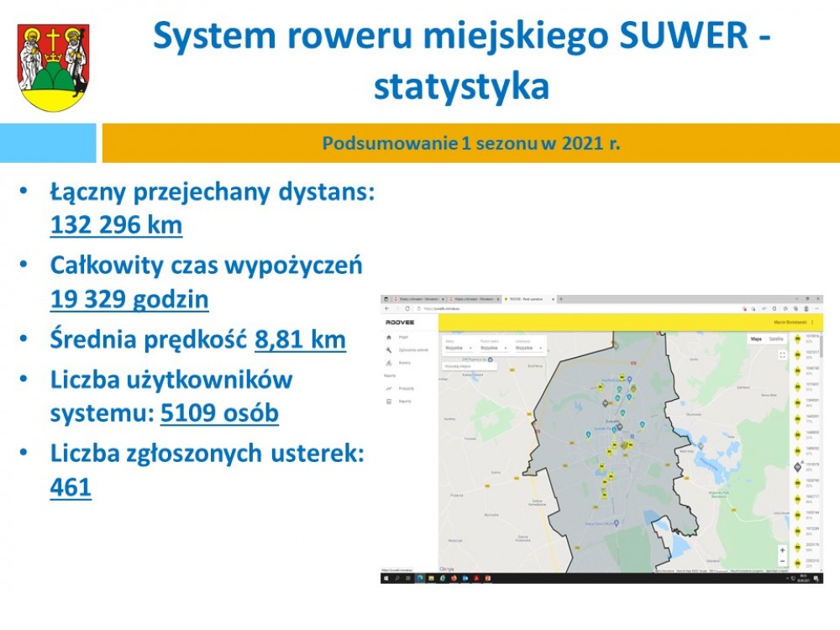
Task: Expand the Poziom baterii filter dropdown
Action: pos(494,347)
